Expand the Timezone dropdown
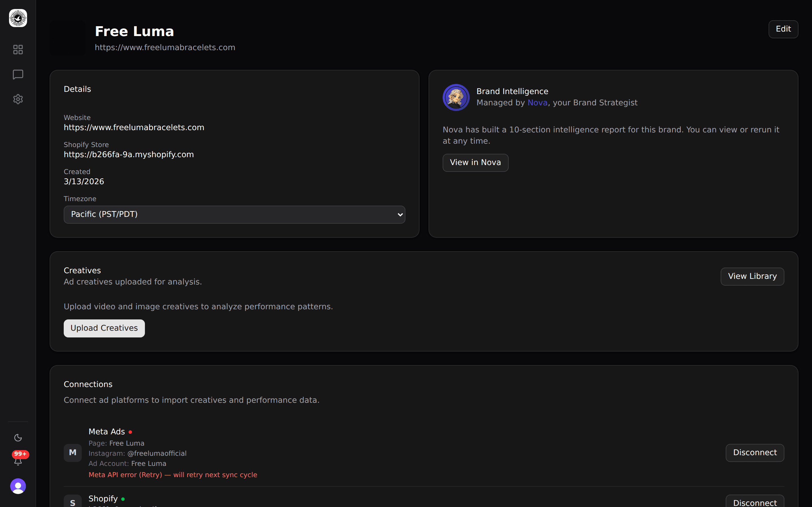Screen dimensions: 812x507 [234, 215]
